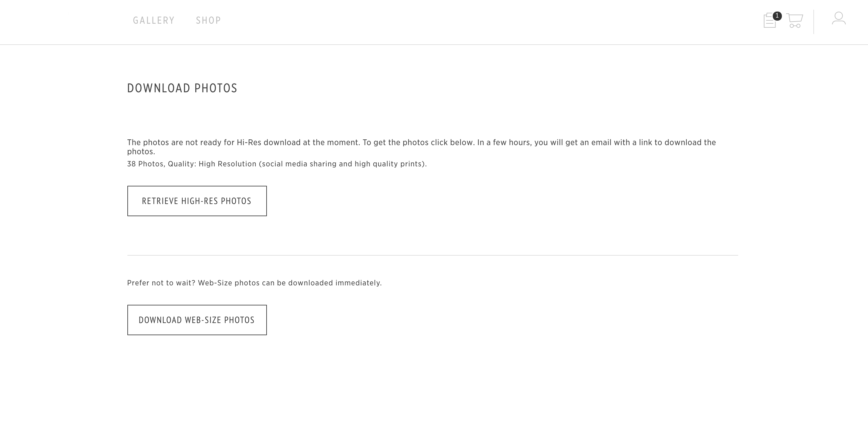Screen dimensions: 868x422
Task: View cart contents via the trolley icon
Action: [x=795, y=21]
